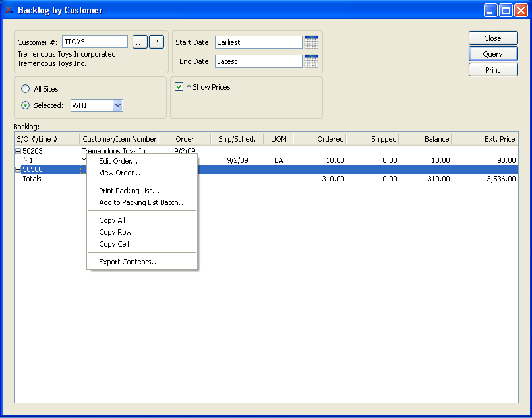Expand sales order 50500 tree node
Screen dimensions: 532x418
coord(18,170)
